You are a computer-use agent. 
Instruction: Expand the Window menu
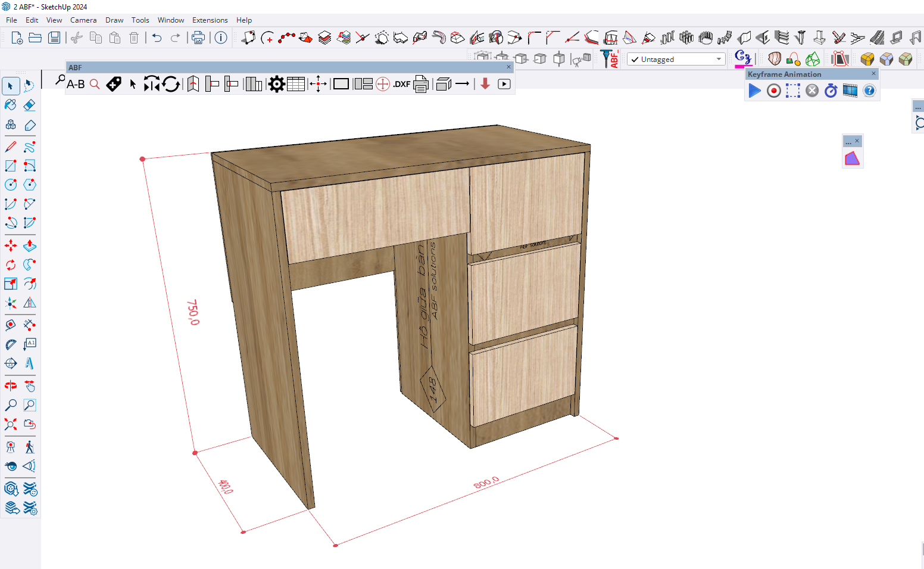pos(170,20)
